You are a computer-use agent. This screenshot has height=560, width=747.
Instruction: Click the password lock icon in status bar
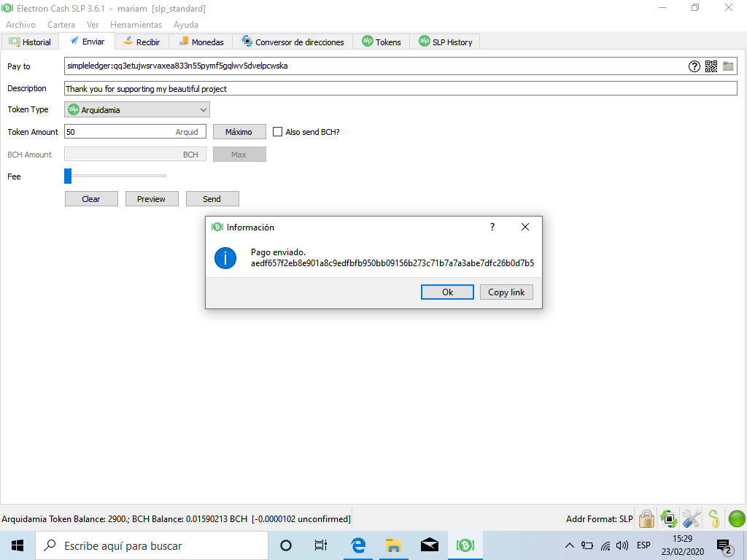click(x=646, y=518)
